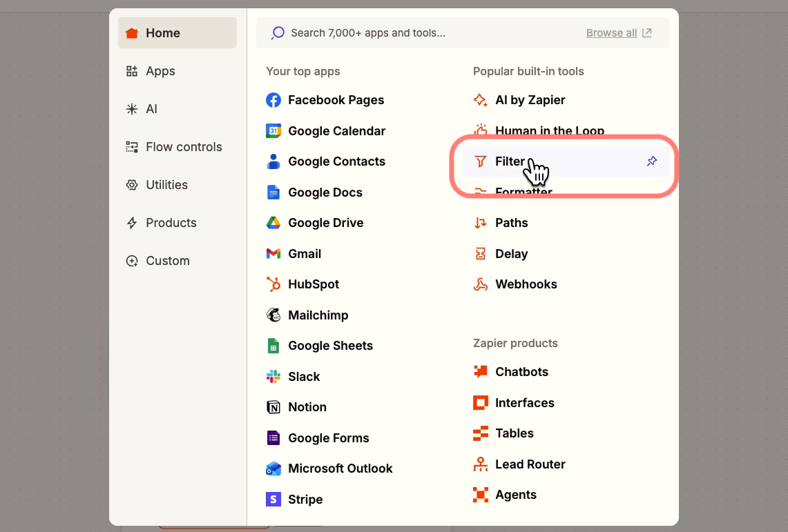This screenshot has width=788, height=532.
Task: Select the Delay tool label
Action: [x=512, y=254]
